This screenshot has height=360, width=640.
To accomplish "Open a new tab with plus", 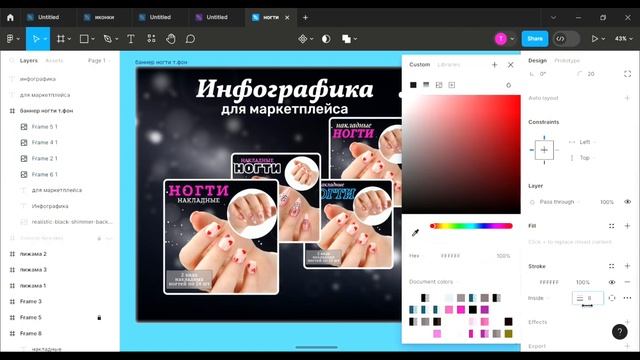I will (x=305, y=18).
